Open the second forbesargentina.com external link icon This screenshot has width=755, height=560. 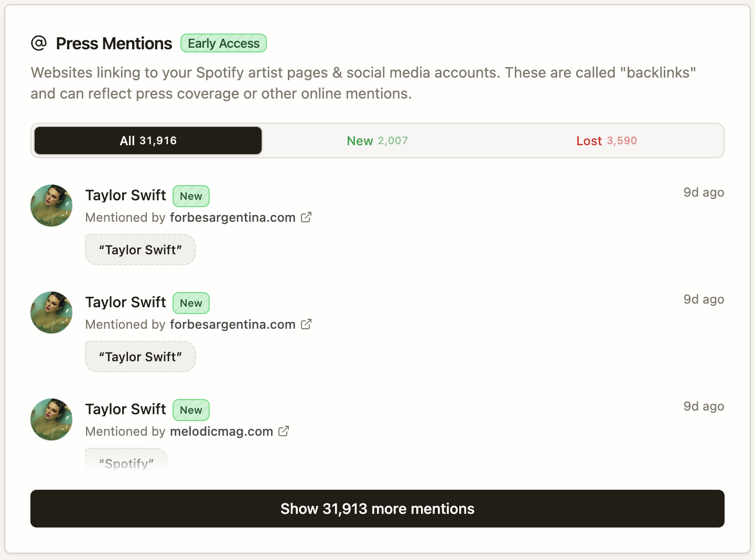click(306, 324)
